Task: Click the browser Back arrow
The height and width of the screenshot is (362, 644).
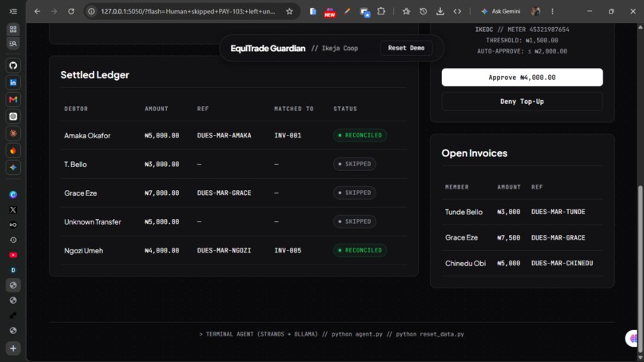Action: click(x=38, y=11)
